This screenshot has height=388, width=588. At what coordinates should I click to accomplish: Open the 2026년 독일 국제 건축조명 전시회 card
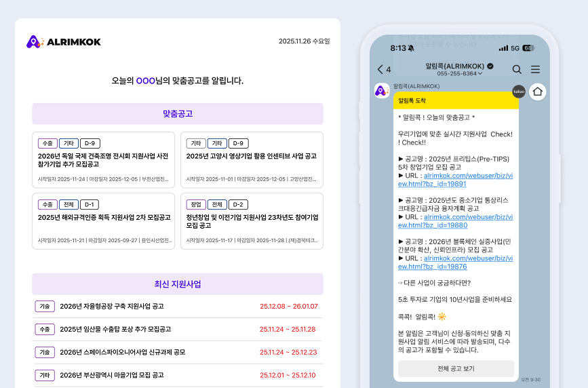(x=104, y=160)
